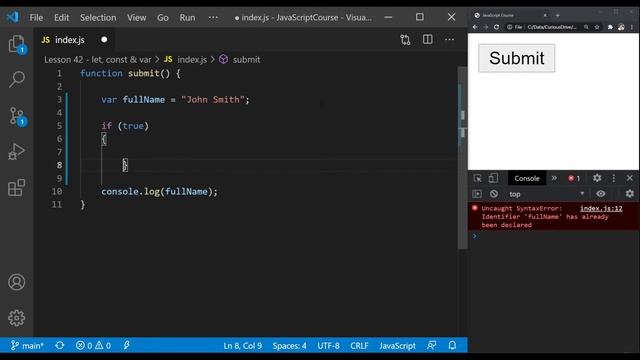Open the Source Control view

17,116
